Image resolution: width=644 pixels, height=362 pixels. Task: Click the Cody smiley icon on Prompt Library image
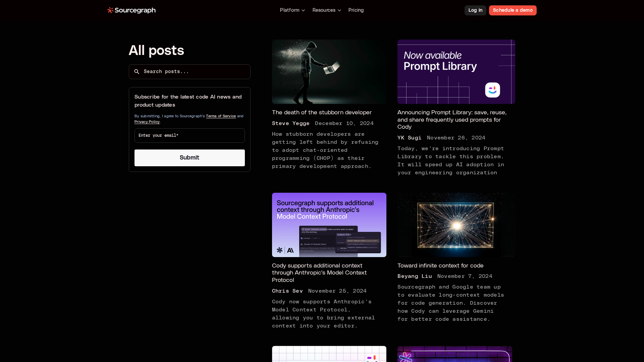tap(492, 90)
